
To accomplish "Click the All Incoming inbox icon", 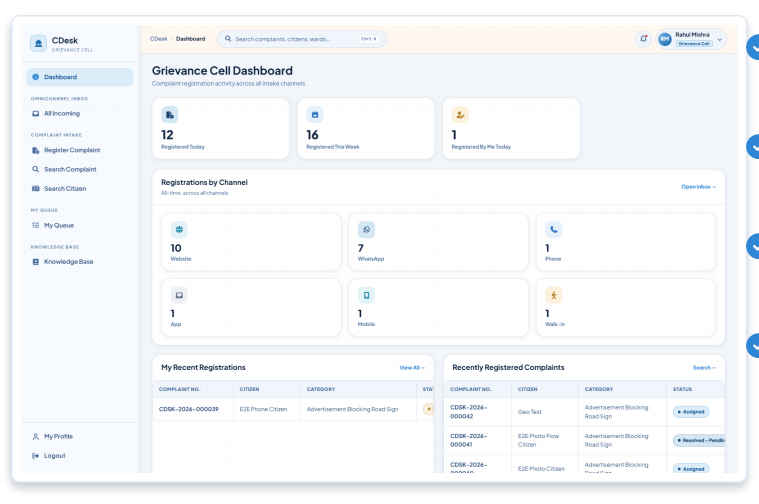I will pos(35,113).
